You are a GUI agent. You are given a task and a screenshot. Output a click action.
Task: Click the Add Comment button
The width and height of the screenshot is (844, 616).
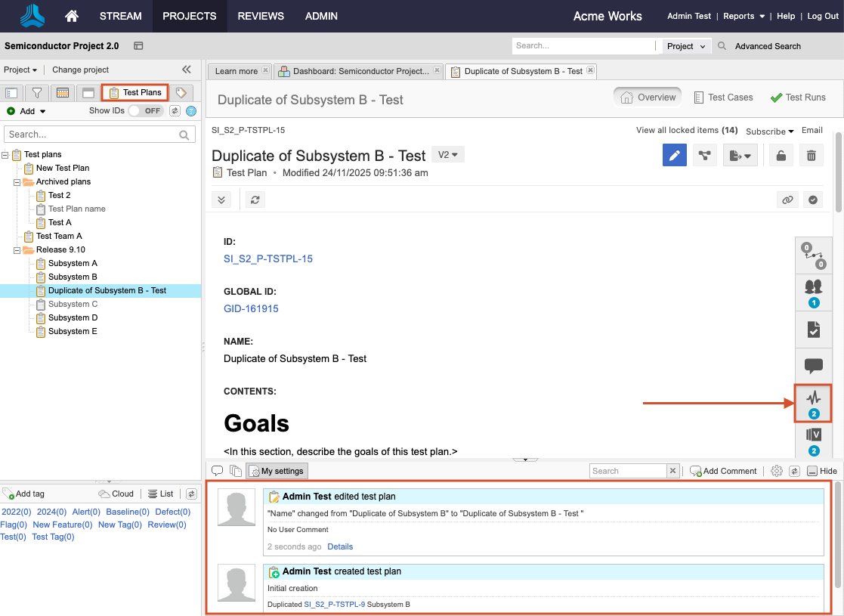[x=723, y=471]
